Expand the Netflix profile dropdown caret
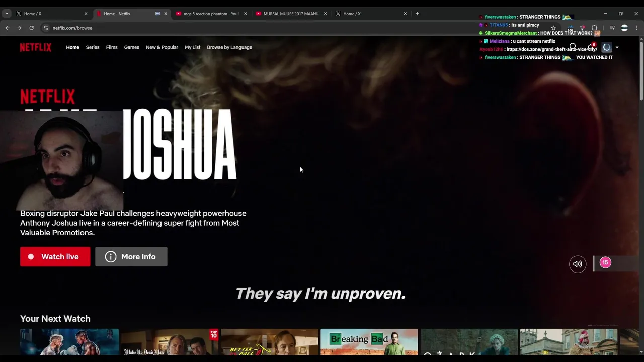This screenshot has width=644, height=362. (617, 48)
